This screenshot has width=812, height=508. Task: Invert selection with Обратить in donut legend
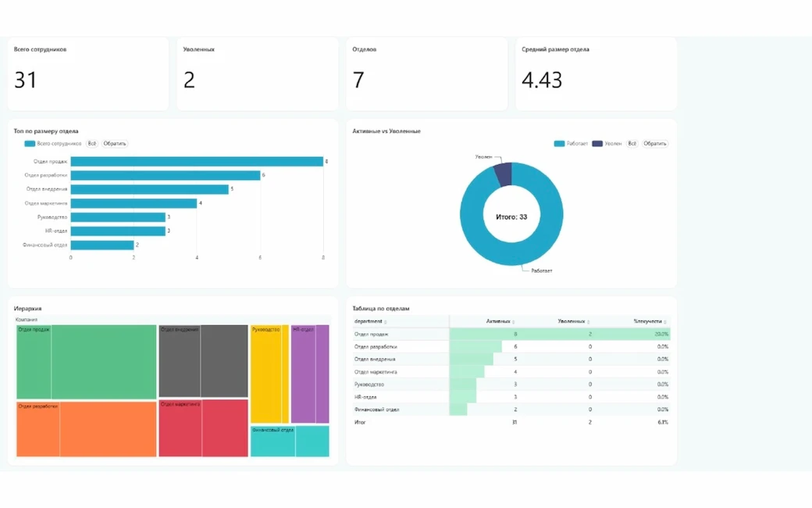pos(655,144)
